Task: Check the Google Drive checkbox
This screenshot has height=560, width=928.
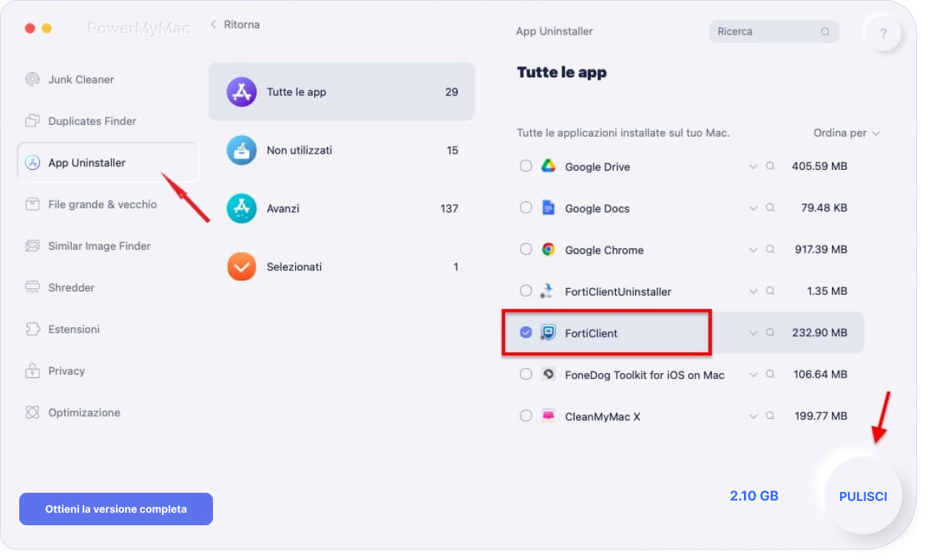Action: tap(526, 166)
